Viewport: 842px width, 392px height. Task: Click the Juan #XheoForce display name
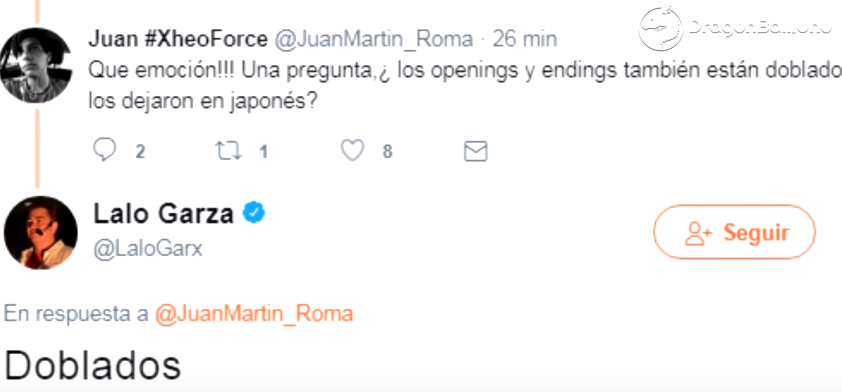178,39
